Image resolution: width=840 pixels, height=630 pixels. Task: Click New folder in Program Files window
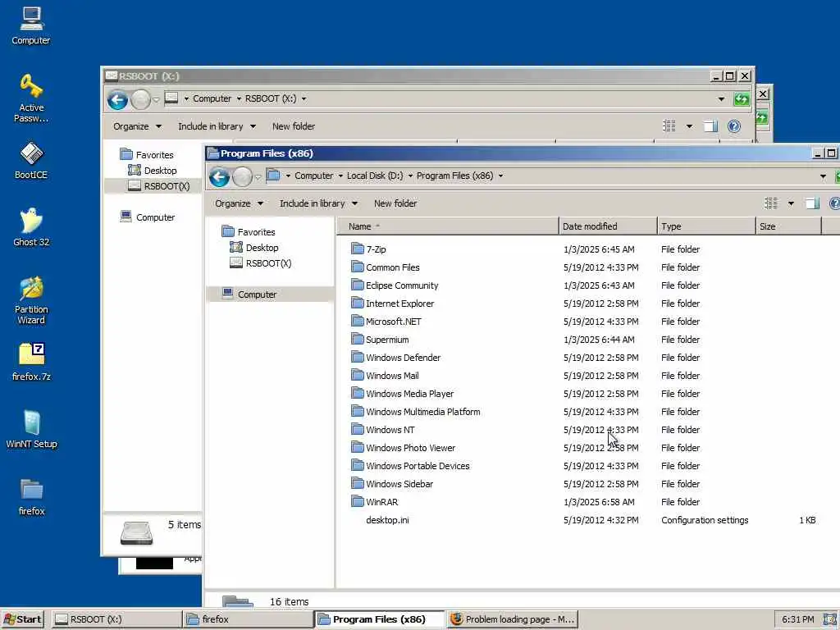pyautogui.click(x=395, y=203)
